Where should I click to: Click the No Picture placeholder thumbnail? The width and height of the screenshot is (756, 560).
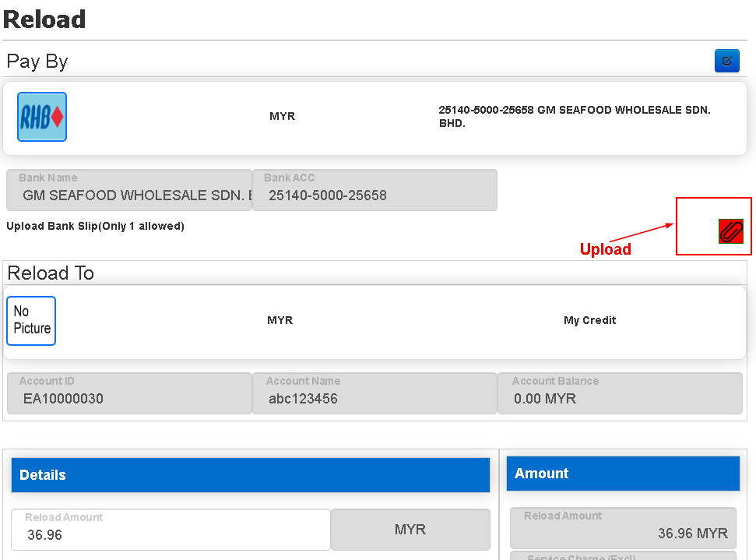(x=32, y=320)
